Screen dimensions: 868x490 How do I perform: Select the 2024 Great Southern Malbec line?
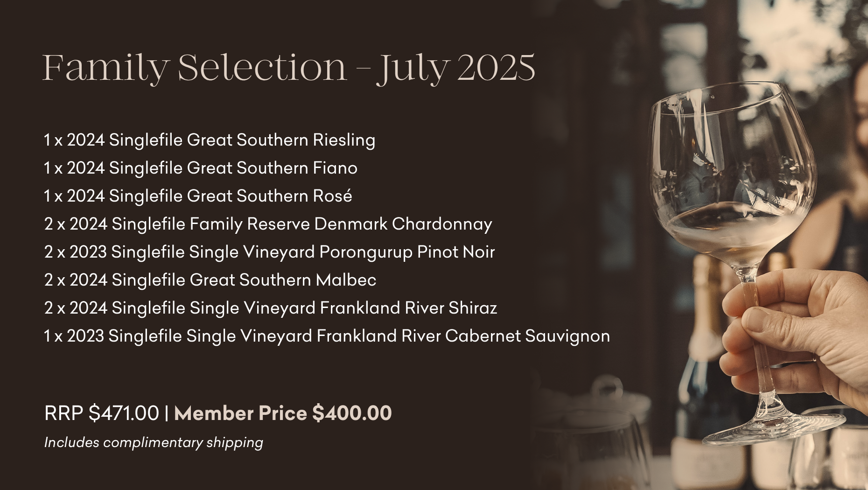coord(210,280)
